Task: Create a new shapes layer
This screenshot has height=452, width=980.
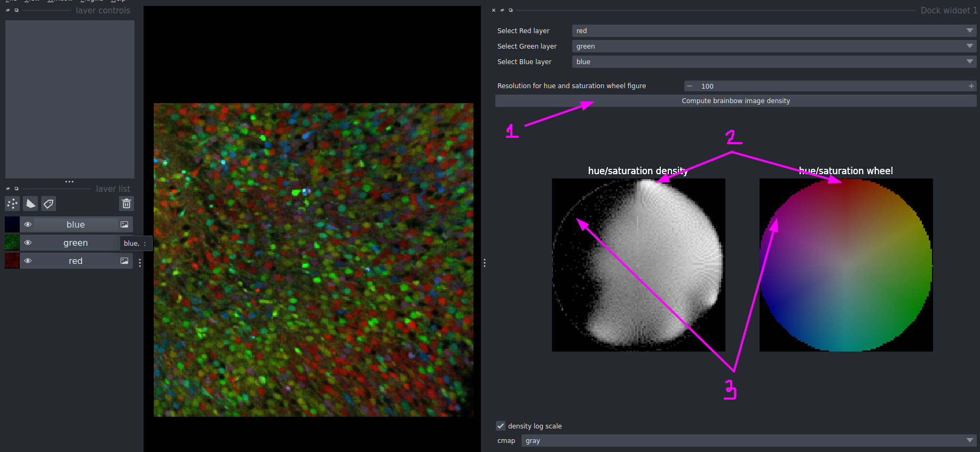Action: [x=30, y=204]
